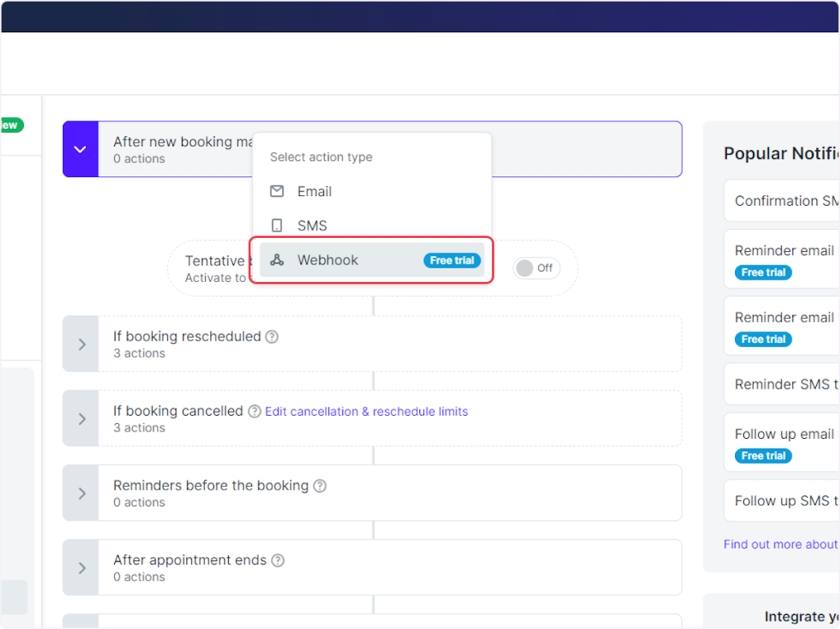Click the Find out more about link

pyautogui.click(x=780, y=544)
